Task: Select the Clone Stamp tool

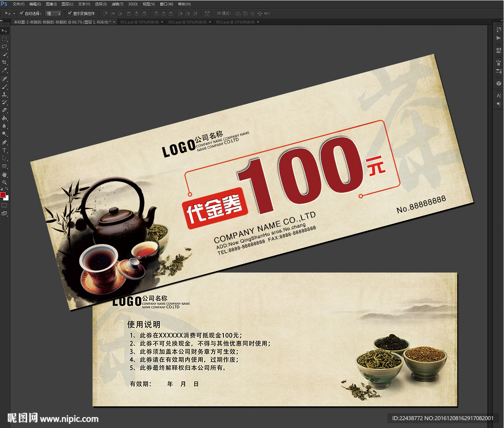Action: click(4, 94)
